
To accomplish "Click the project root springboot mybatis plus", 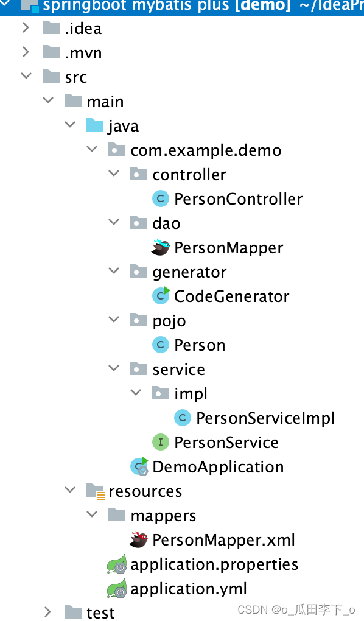I will click(x=122, y=7).
